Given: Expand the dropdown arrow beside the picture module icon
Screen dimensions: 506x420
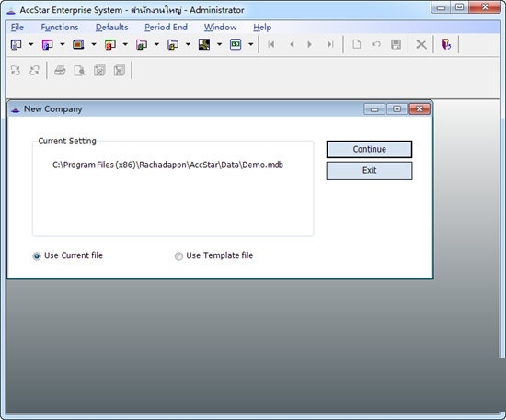Looking at the screenshot, I should pyautogui.click(x=219, y=44).
